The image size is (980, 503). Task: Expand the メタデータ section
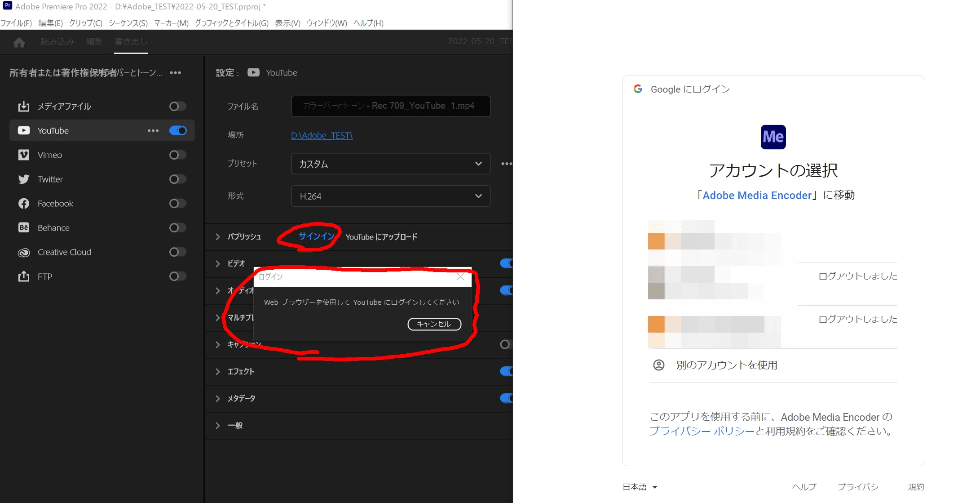tap(218, 399)
